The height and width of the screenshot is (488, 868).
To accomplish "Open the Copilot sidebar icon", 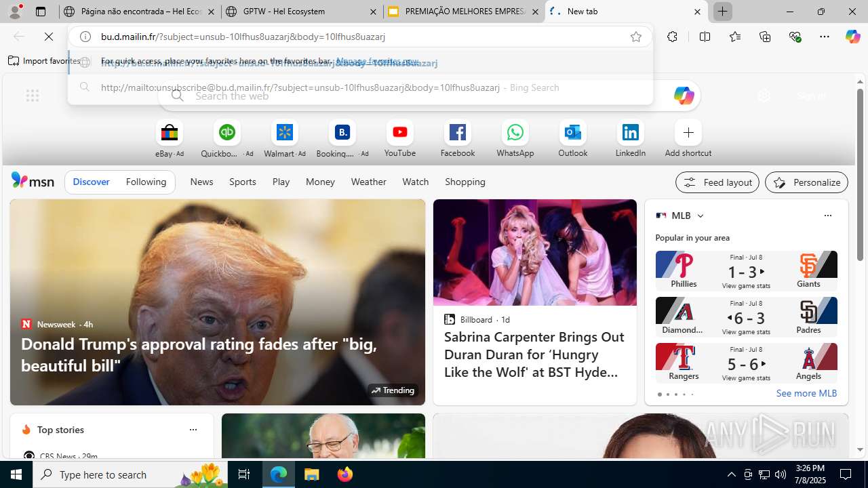I will pyautogui.click(x=852, y=37).
